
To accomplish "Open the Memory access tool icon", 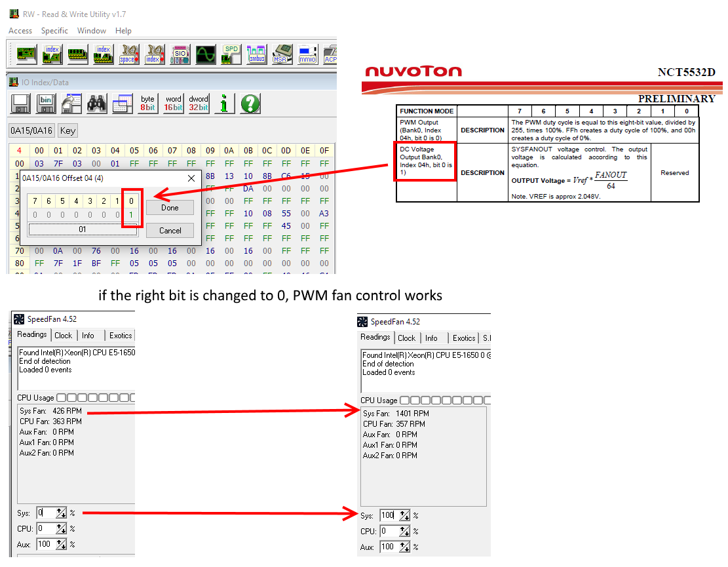I will click(78, 54).
